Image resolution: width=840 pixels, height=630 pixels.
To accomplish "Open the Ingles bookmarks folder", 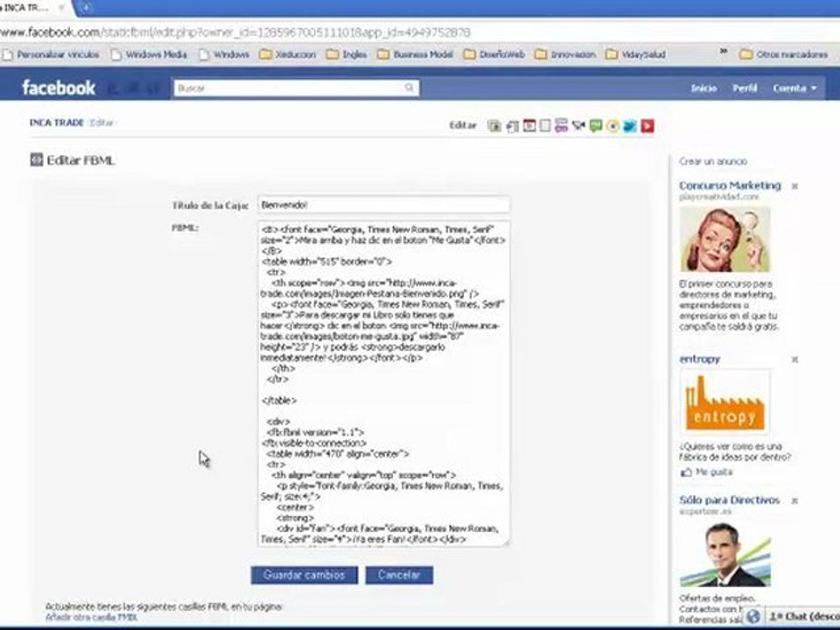I will pos(346,54).
